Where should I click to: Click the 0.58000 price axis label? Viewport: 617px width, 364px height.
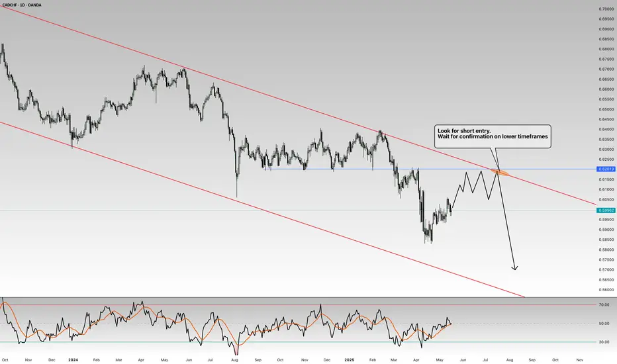click(x=606, y=250)
